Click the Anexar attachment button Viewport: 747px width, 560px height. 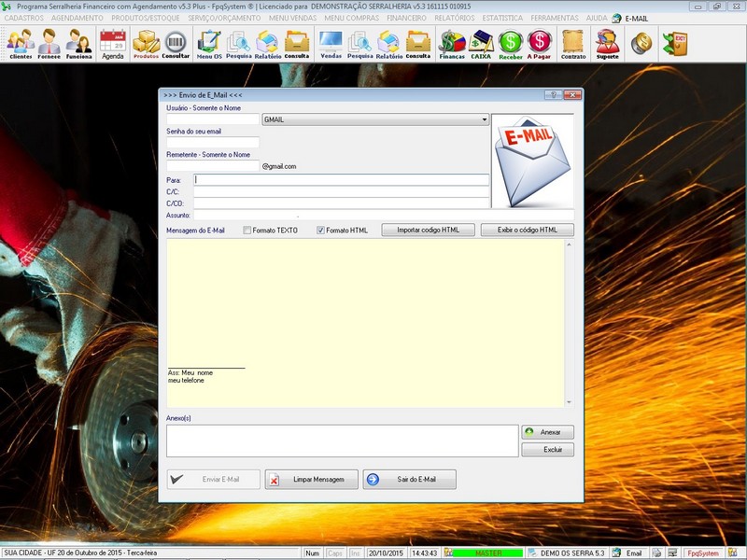coord(548,432)
